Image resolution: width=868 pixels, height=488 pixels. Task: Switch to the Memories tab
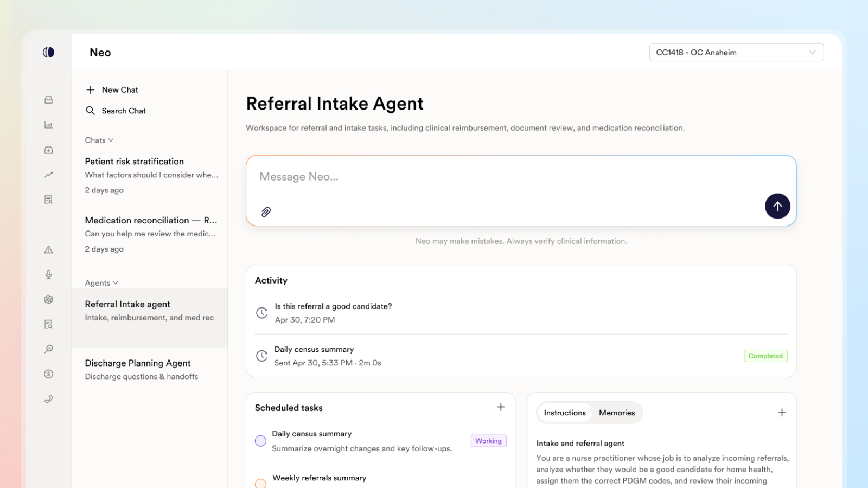pos(617,413)
